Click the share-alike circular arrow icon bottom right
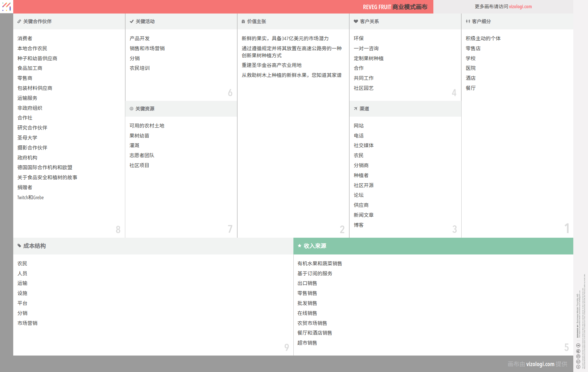The height and width of the screenshot is (372, 588). (578, 356)
